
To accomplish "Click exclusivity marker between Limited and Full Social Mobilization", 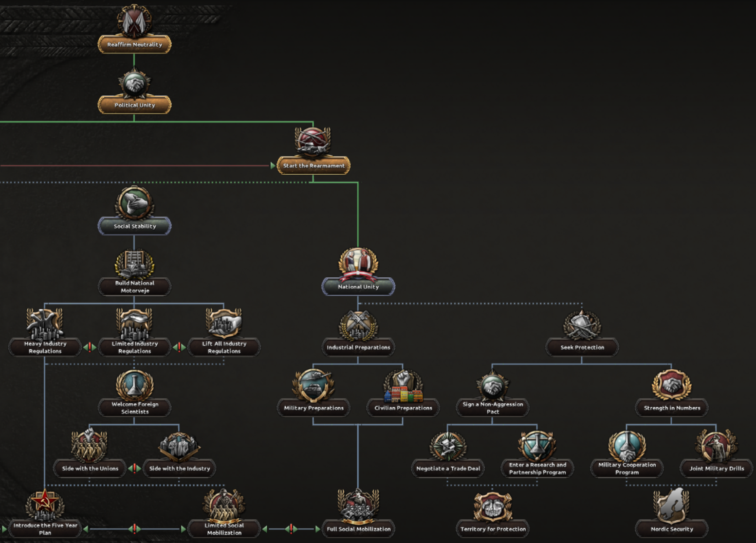I will pyautogui.click(x=291, y=529).
